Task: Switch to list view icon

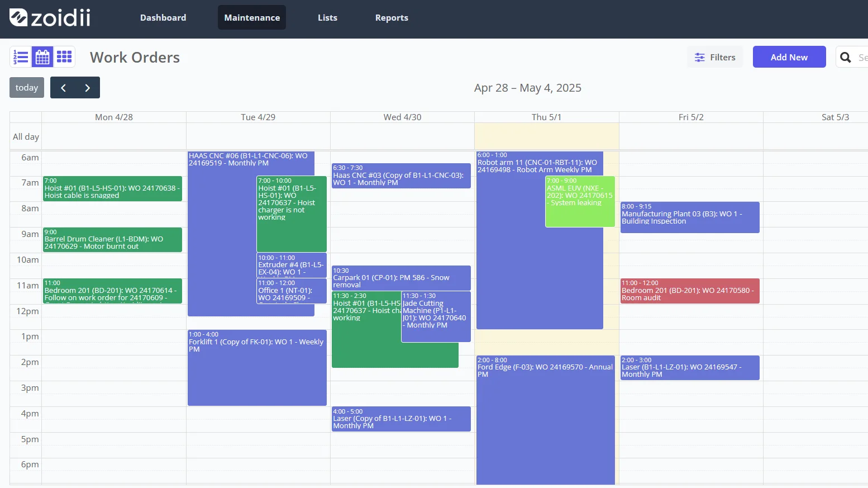Action: point(21,57)
